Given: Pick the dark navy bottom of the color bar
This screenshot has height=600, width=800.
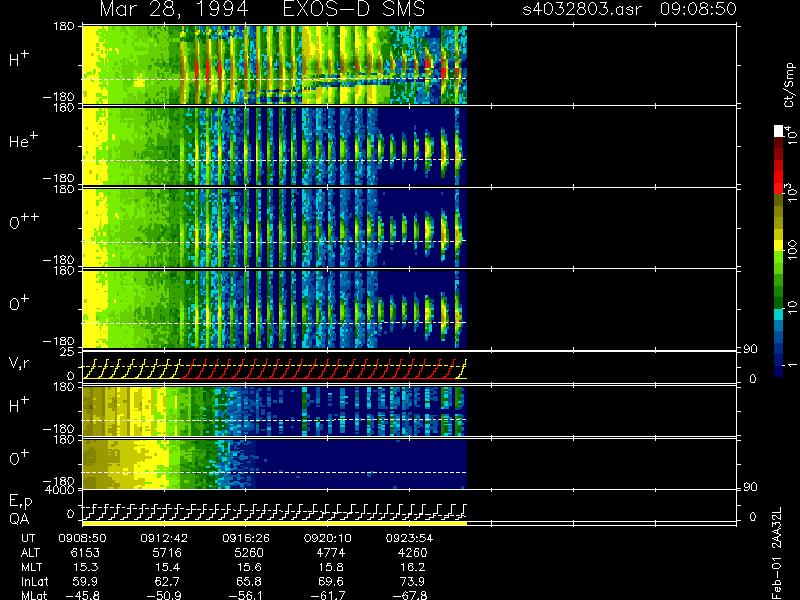Looking at the screenshot, I should pyautogui.click(x=778, y=370).
